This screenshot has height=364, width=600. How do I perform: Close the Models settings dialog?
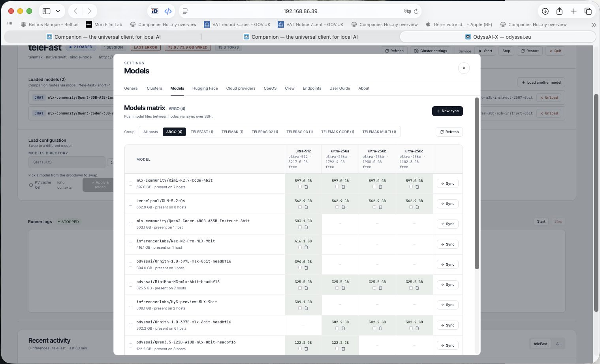pos(464,68)
